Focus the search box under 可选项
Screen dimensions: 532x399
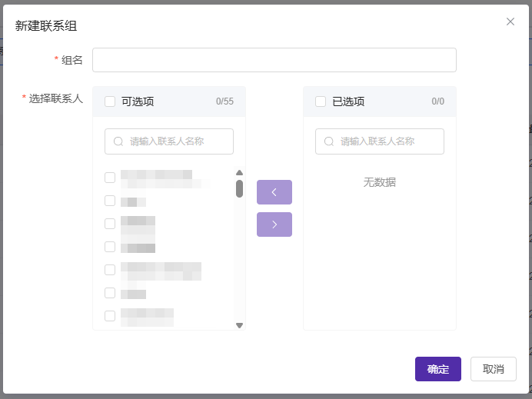click(x=169, y=141)
